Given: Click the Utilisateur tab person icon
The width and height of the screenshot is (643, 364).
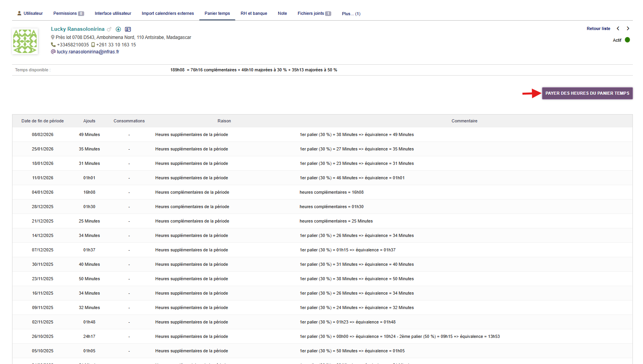Looking at the screenshot, I should click(x=19, y=13).
